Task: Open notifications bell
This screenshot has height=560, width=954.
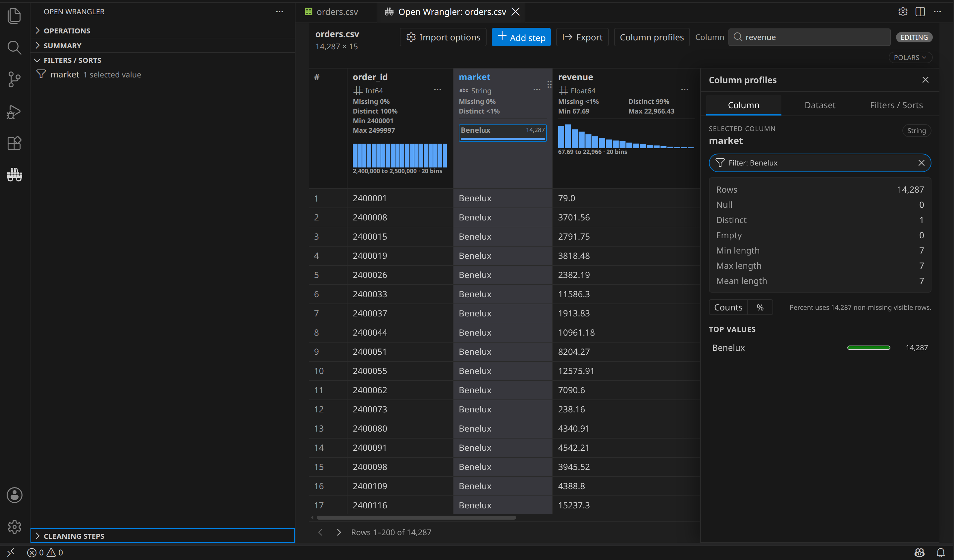Action: coord(940,552)
